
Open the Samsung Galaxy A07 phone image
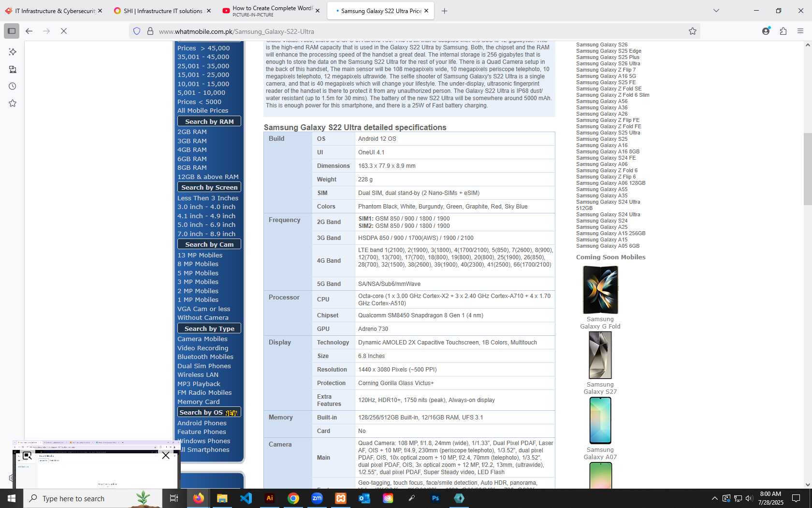coord(600,420)
